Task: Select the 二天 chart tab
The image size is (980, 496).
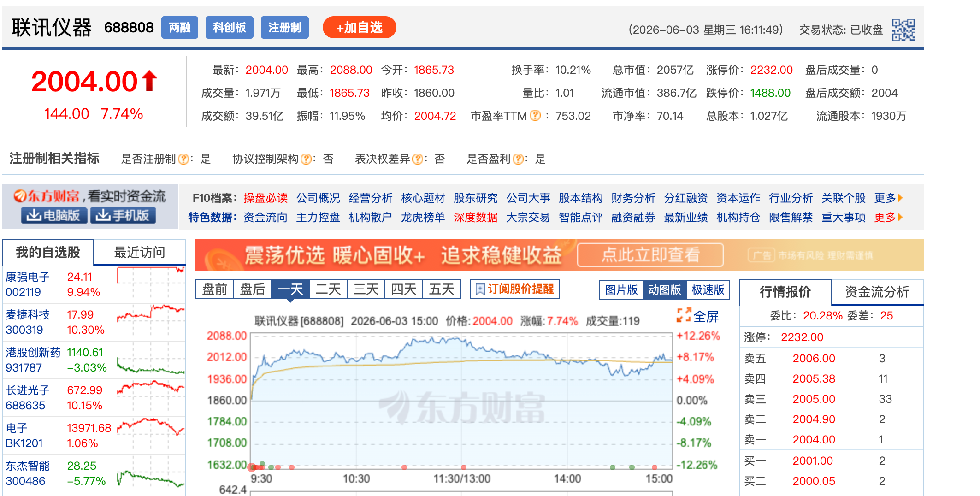Action: [328, 289]
